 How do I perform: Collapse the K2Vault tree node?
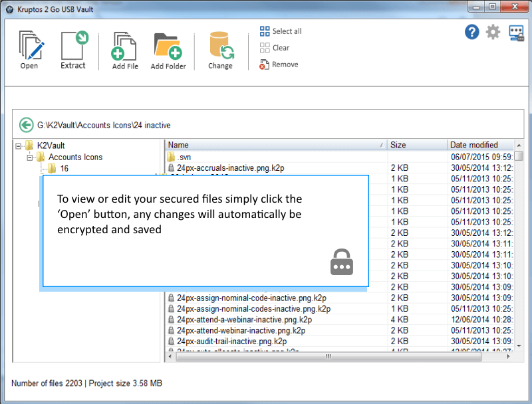[19, 146]
